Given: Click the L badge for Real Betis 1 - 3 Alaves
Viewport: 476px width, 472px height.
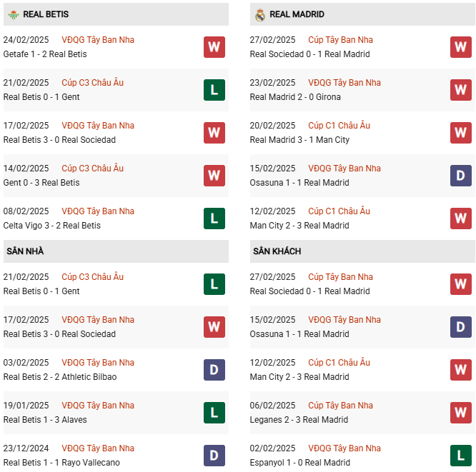Looking at the screenshot, I should pos(214,413).
